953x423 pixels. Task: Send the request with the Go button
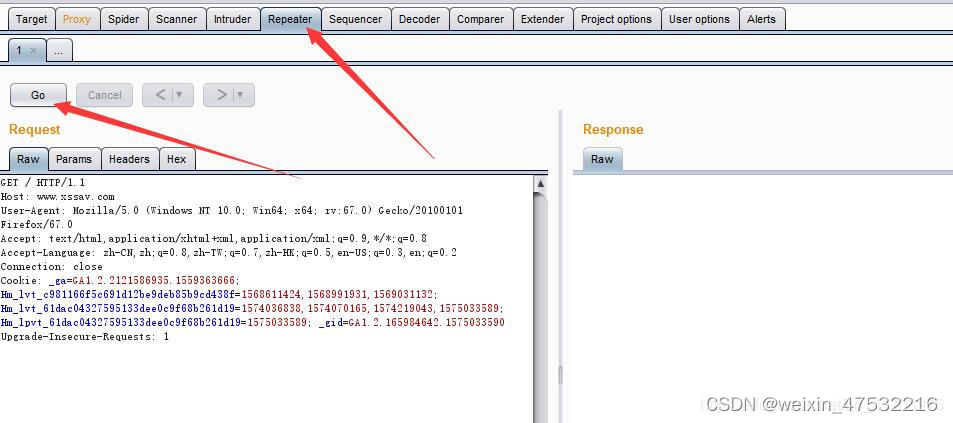(38, 95)
